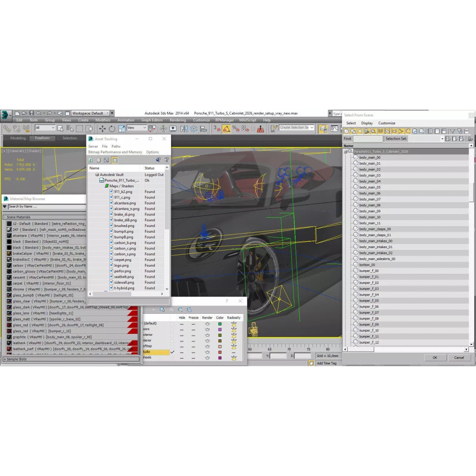Viewport: 476px width, 476px height.
Task: Open the selection filter 'All' dropdown
Action: (45, 128)
